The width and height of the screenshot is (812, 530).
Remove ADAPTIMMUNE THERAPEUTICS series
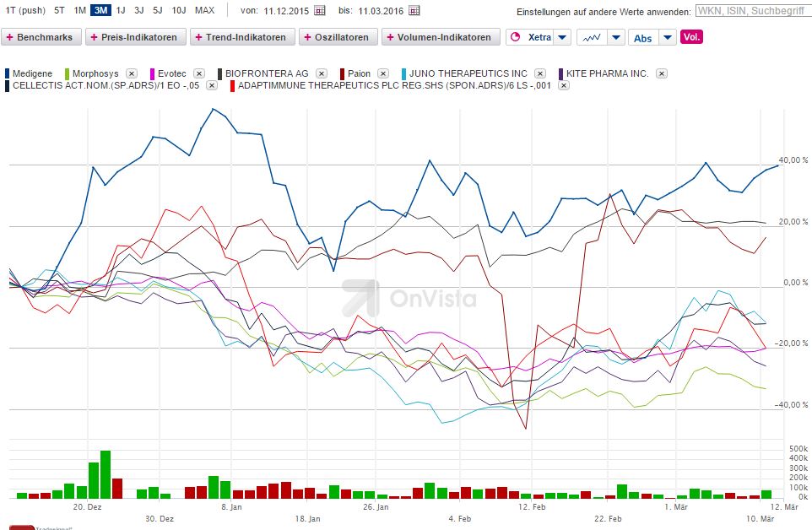tap(564, 85)
